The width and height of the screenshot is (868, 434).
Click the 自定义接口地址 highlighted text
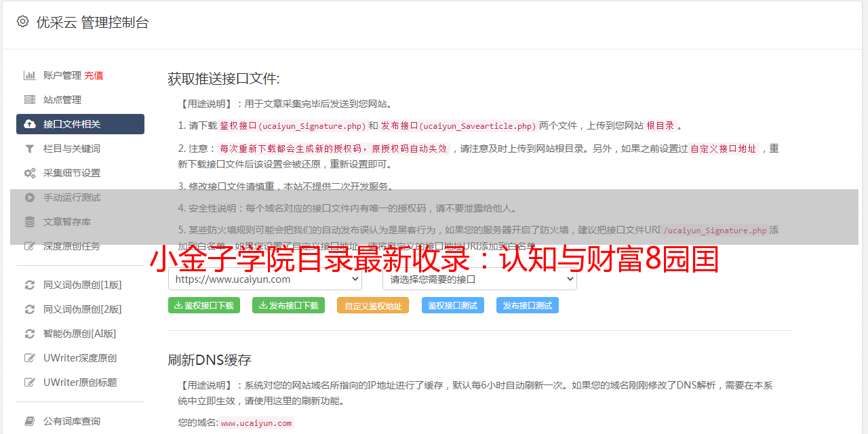[x=724, y=149]
